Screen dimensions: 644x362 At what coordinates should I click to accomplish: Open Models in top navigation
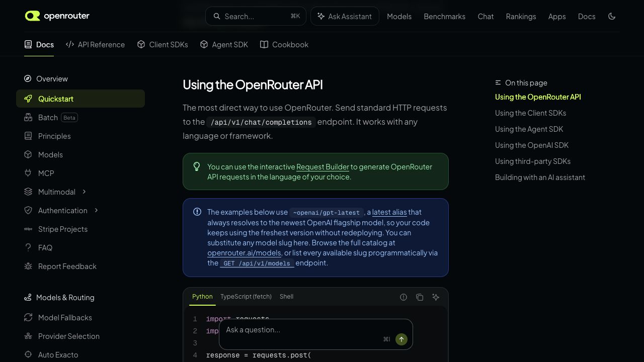[399, 17]
